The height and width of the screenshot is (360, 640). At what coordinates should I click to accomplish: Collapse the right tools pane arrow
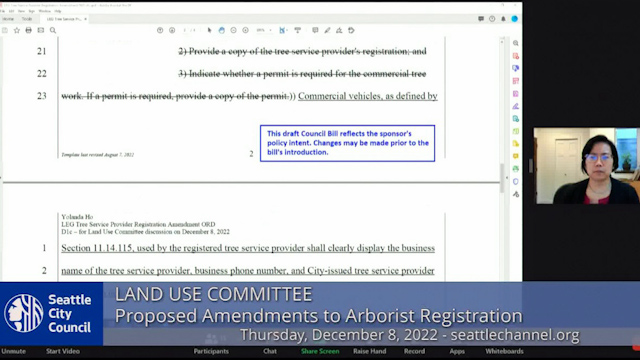pyautogui.click(x=507, y=178)
